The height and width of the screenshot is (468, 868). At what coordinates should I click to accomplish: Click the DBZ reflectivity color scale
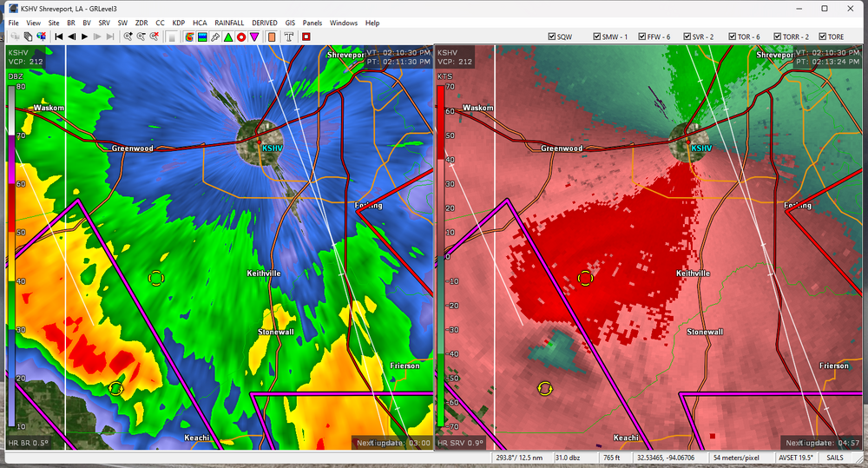click(x=11, y=252)
